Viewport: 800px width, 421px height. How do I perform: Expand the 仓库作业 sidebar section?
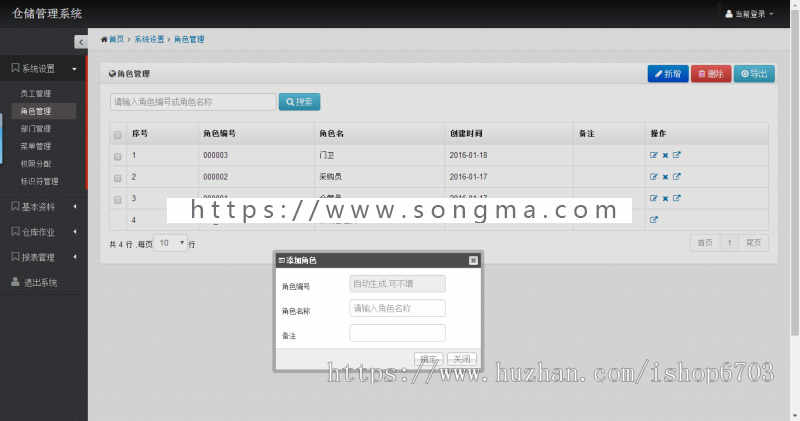43,232
